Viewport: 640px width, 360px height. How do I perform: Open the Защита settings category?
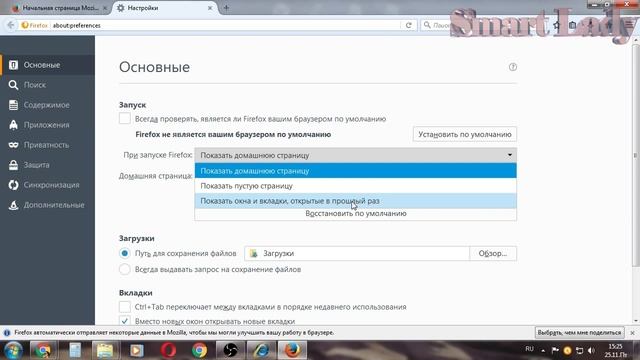point(47,165)
